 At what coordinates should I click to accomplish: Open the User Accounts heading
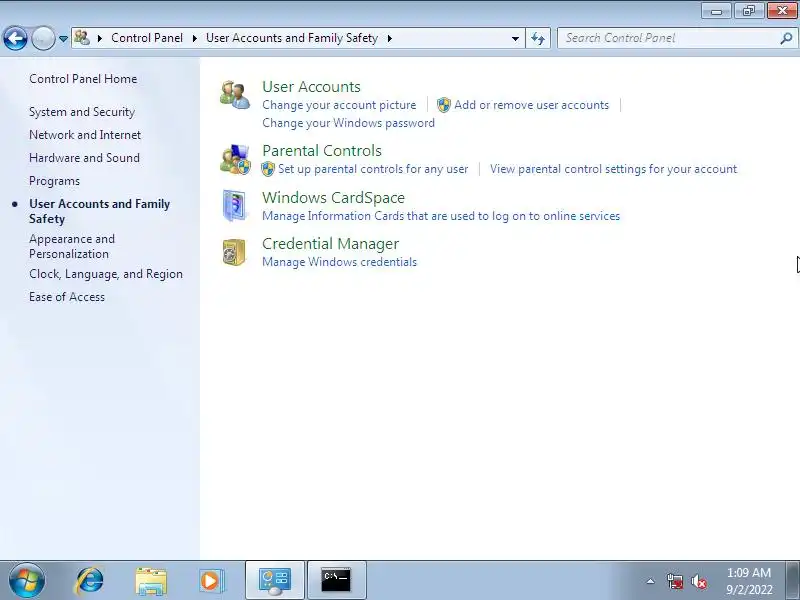click(x=311, y=87)
